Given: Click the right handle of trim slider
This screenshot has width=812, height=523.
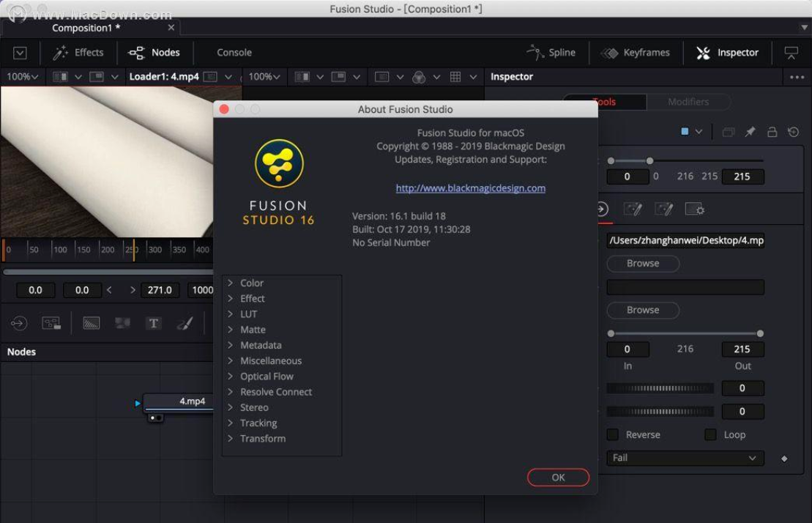Looking at the screenshot, I should point(760,333).
